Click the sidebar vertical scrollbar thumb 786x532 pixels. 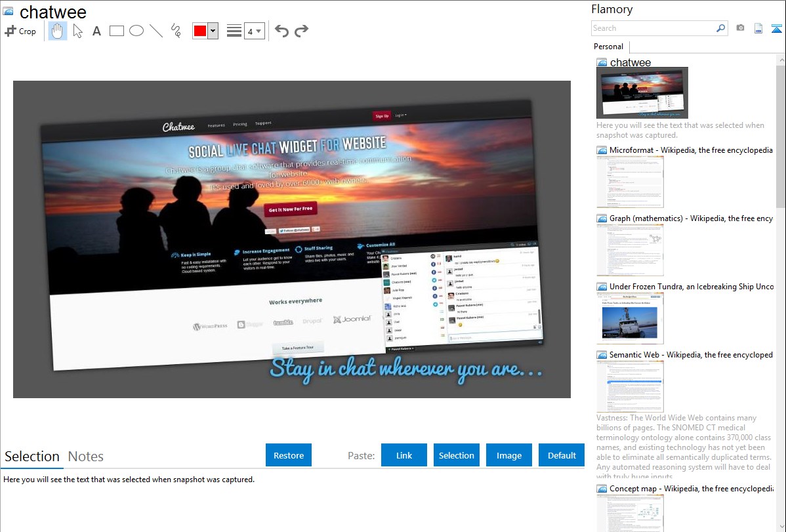click(x=781, y=135)
